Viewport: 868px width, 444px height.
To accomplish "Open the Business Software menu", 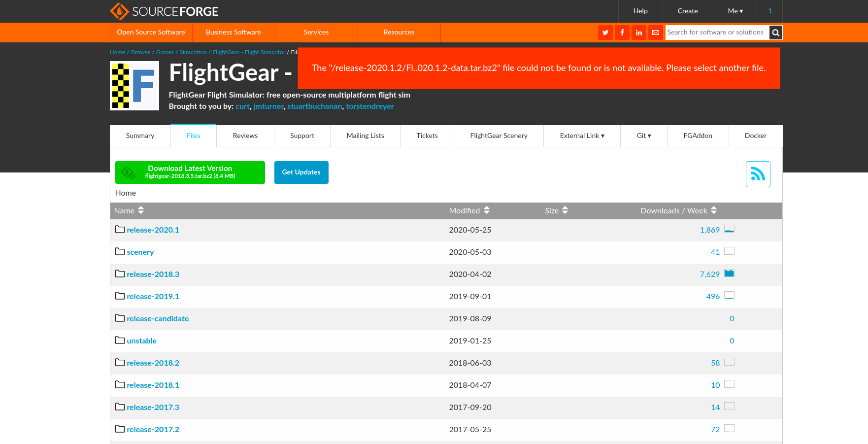I will click(x=234, y=32).
